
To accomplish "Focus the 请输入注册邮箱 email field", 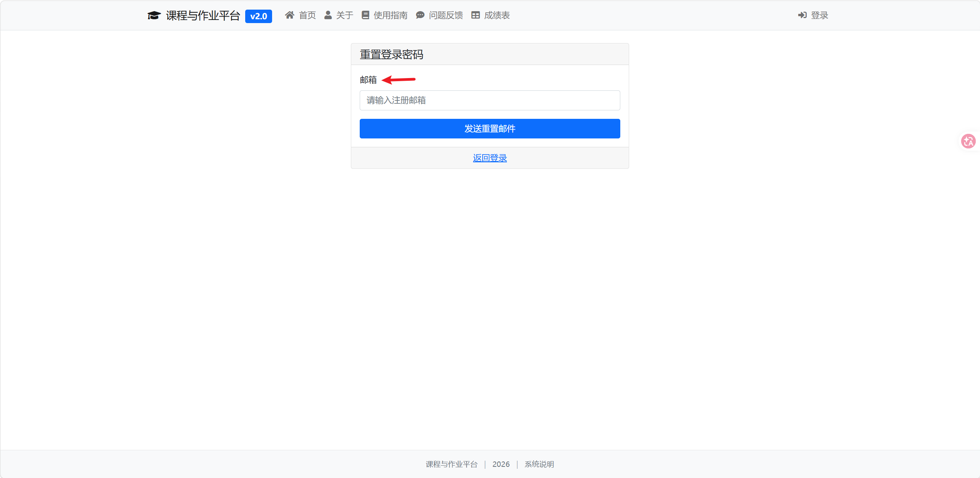I will 490,100.
